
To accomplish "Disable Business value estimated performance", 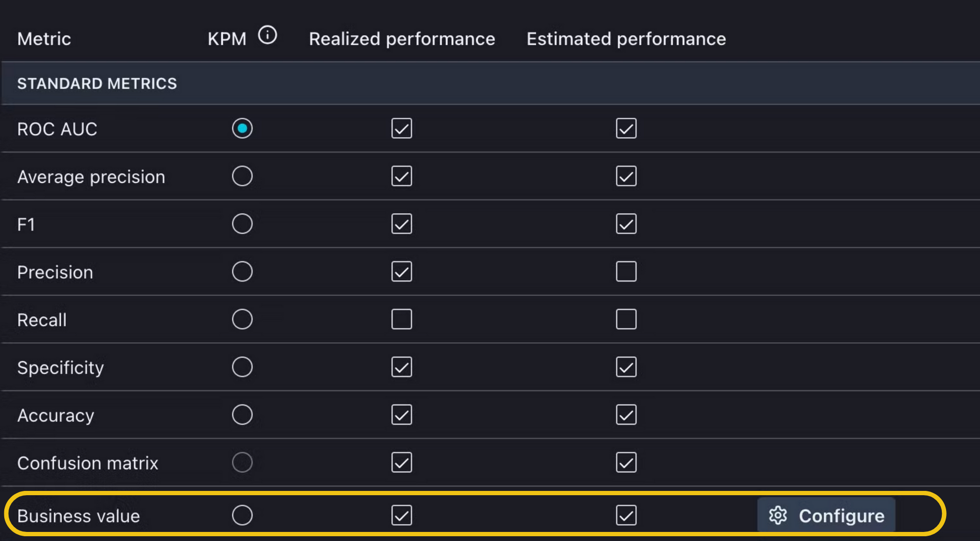I will (626, 515).
